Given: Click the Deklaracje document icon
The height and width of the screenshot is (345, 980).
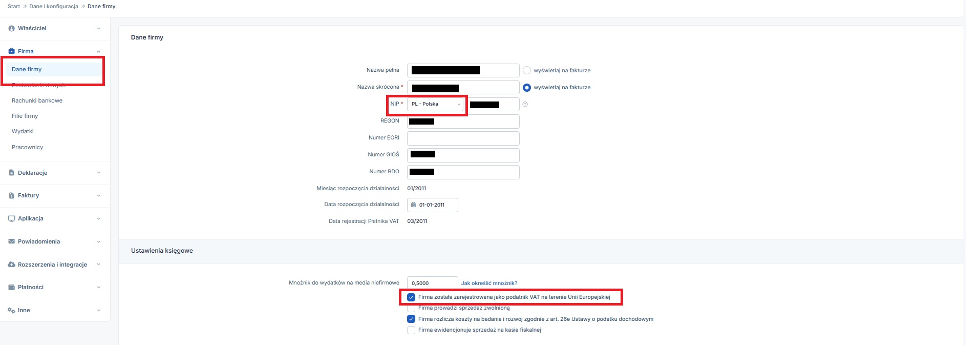Looking at the screenshot, I should point(11,173).
